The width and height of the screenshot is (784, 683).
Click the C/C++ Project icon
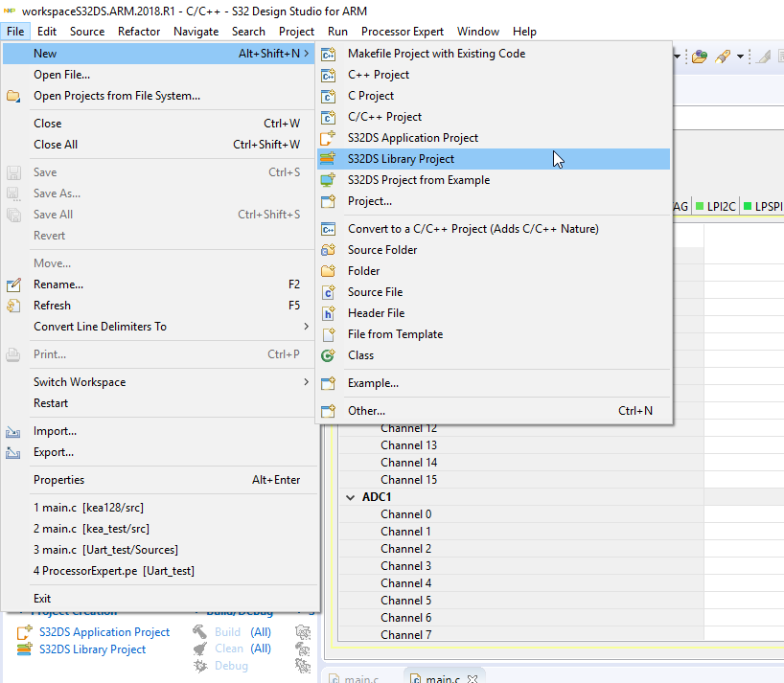click(328, 117)
